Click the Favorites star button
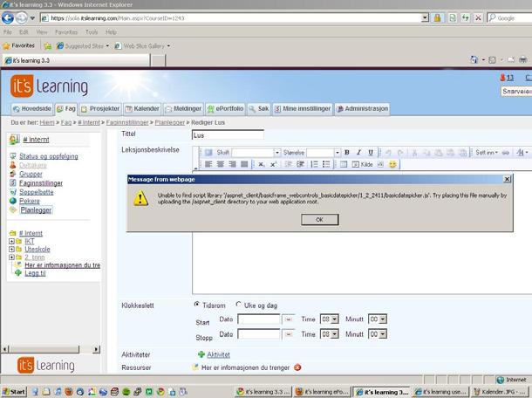 (18, 45)
